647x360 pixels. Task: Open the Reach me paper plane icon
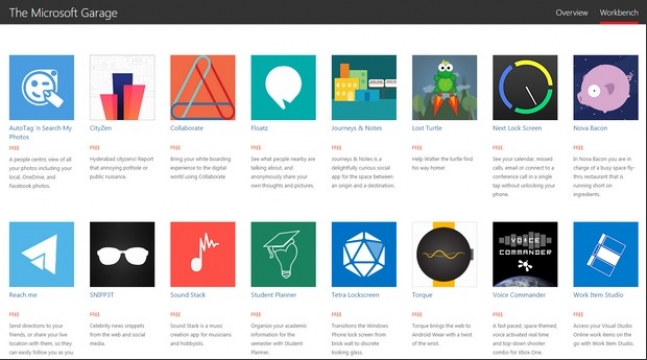tap(42, 254)
